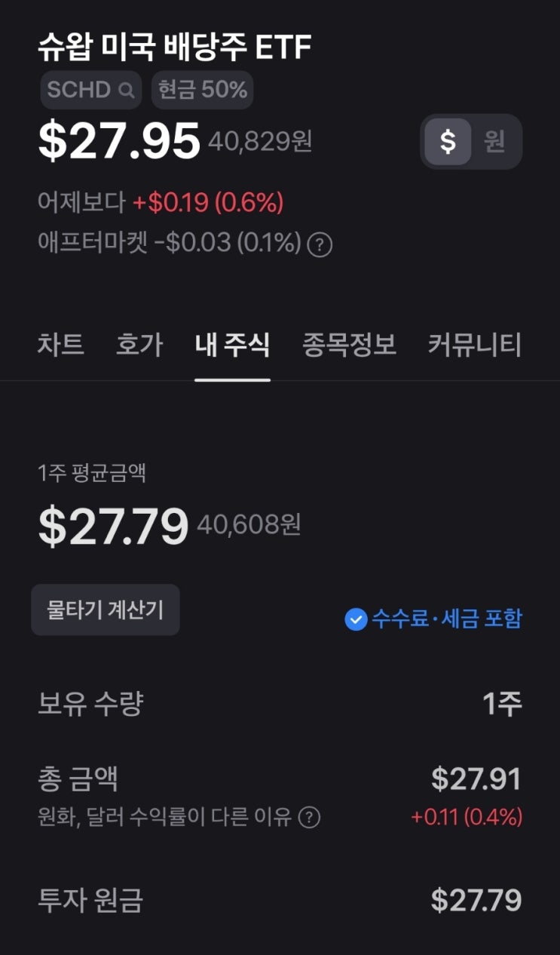Image resolution: width=560 pixels, height=955 pixels.
Task: Switch currency display to 원
Action: click(x=494, y=141)
